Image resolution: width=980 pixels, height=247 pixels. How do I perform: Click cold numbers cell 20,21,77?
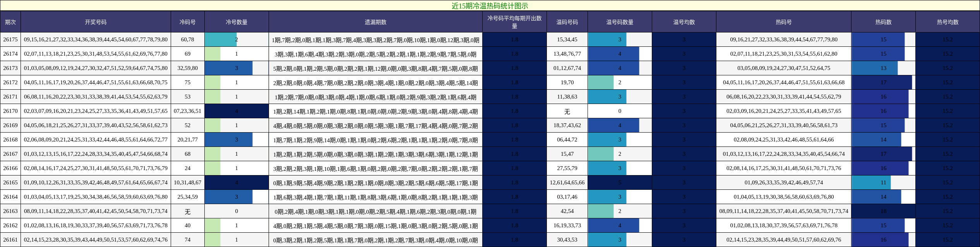pyautogui.click(x=187, y=140)
